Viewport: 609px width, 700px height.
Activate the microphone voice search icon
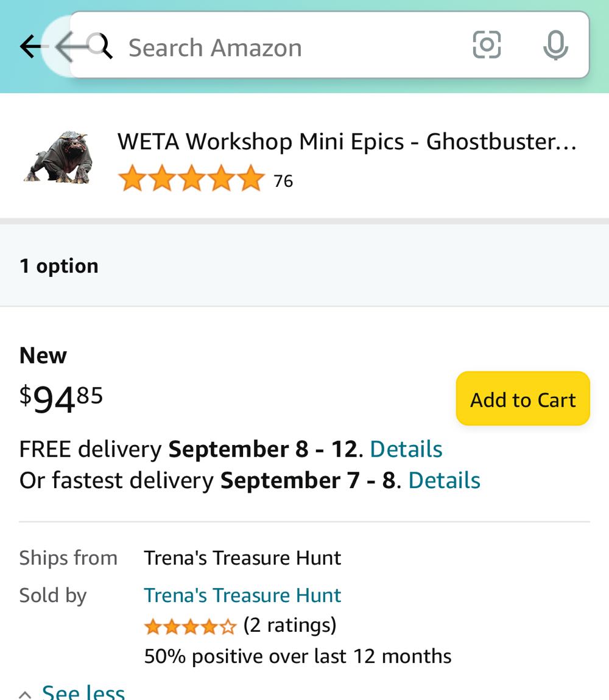click(555, 46)
